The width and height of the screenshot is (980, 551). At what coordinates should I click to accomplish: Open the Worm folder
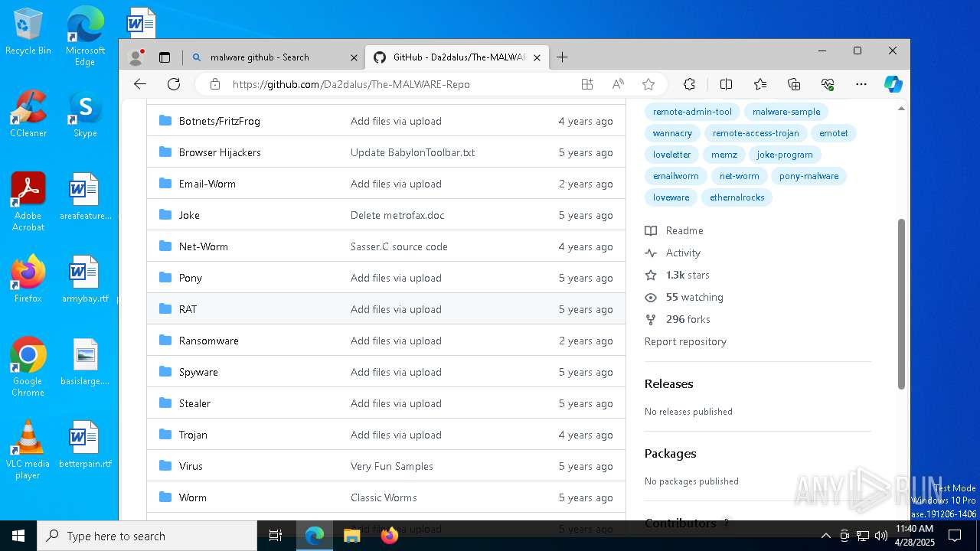pos(192,497)
